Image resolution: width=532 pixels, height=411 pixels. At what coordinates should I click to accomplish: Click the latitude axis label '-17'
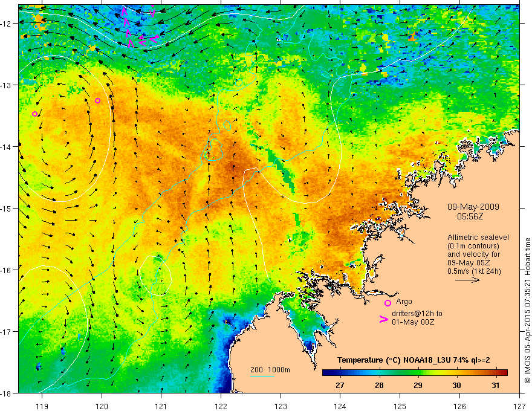[7, 331]
